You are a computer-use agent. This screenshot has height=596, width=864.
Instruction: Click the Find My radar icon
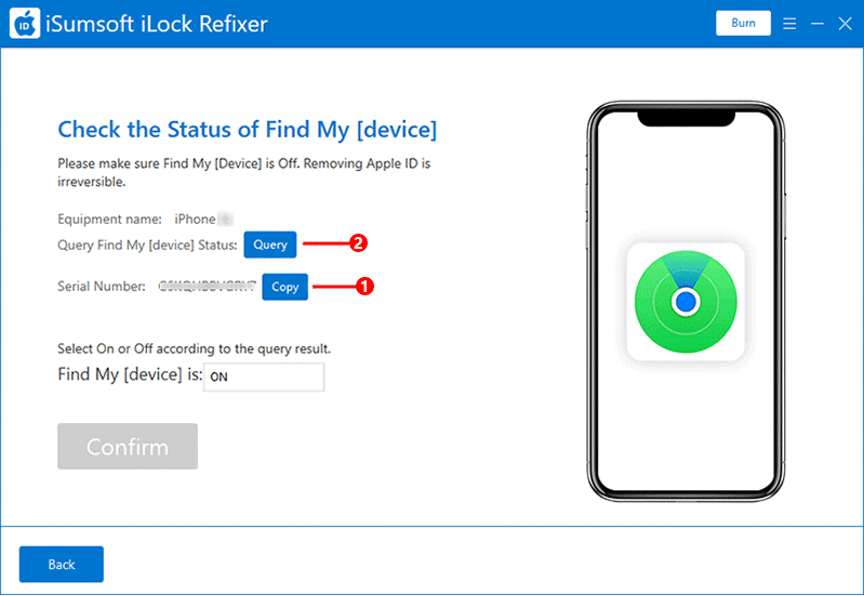(685, 302)
